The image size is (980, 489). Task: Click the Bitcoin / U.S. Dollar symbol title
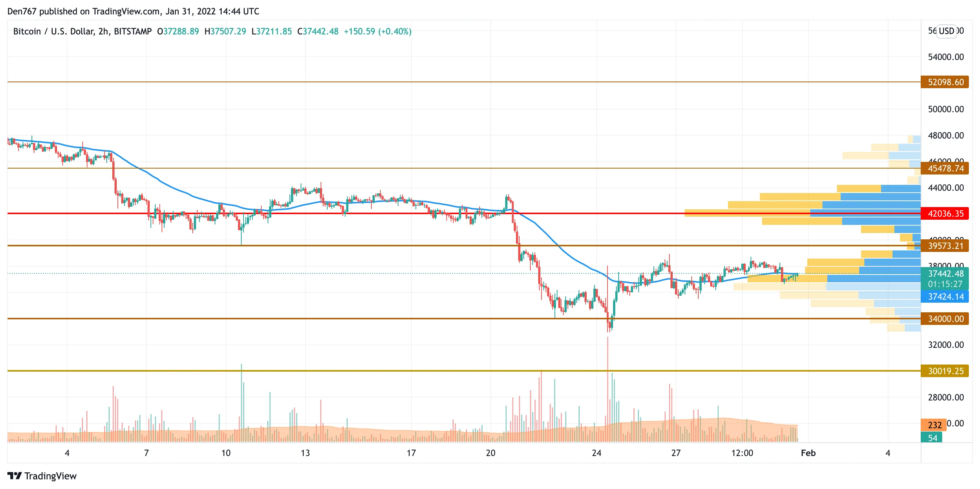pos(82,31)
